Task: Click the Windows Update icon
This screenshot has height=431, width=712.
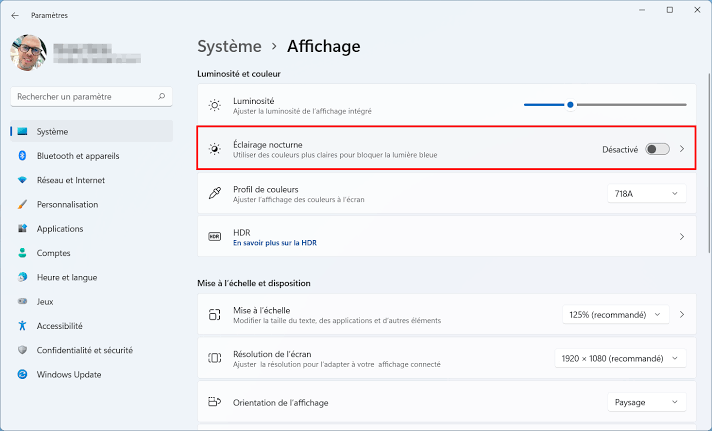Action: [22, 374]
